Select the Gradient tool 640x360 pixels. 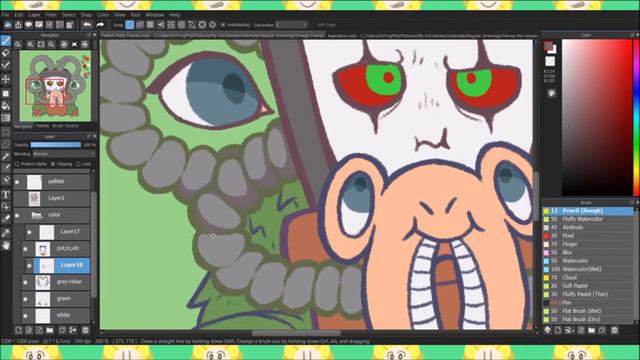pyautogui.click(x=6, y=118)
